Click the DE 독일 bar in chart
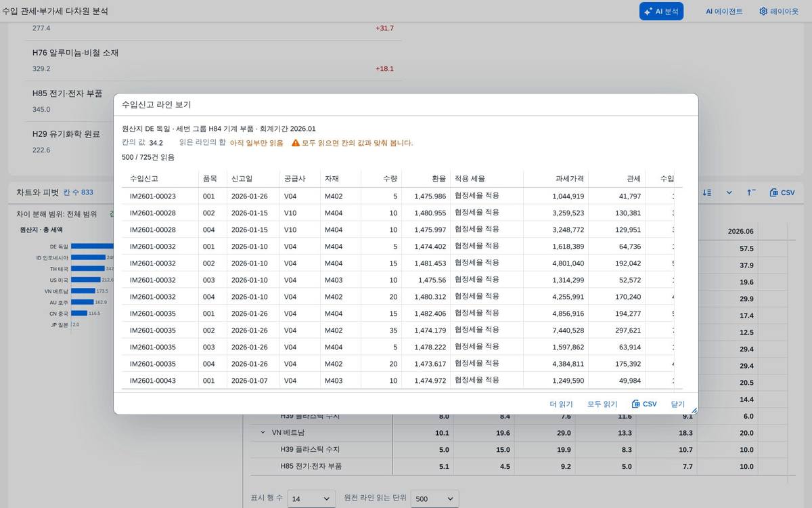This screenshot has height=508, width=812. [92, 247]
